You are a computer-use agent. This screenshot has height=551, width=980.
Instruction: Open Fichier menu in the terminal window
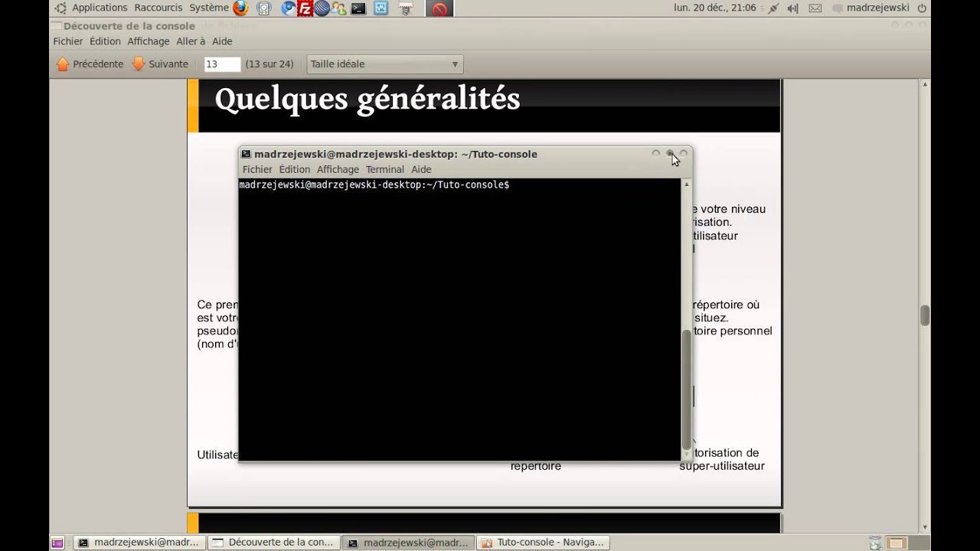[257, 170]
